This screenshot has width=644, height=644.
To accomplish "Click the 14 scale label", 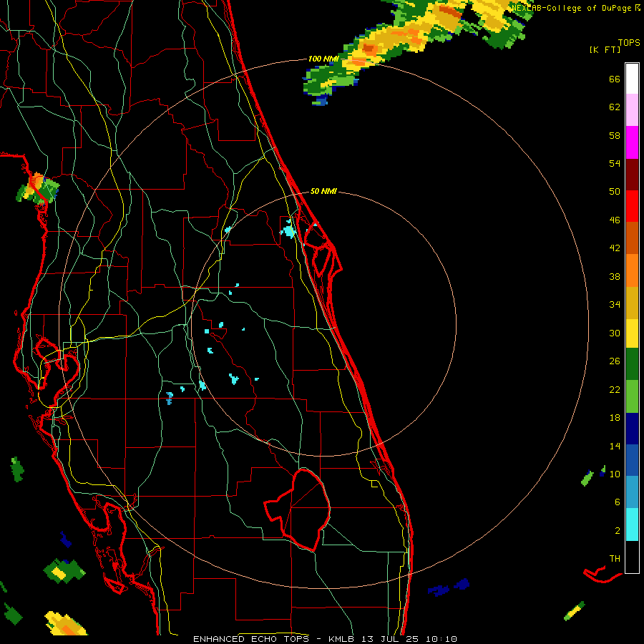I will click(615, 446).
